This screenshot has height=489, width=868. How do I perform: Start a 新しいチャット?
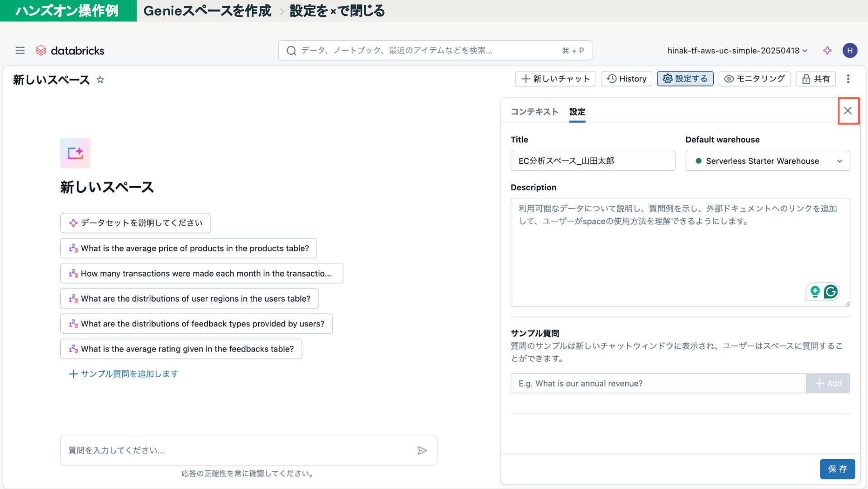(555, 79)
